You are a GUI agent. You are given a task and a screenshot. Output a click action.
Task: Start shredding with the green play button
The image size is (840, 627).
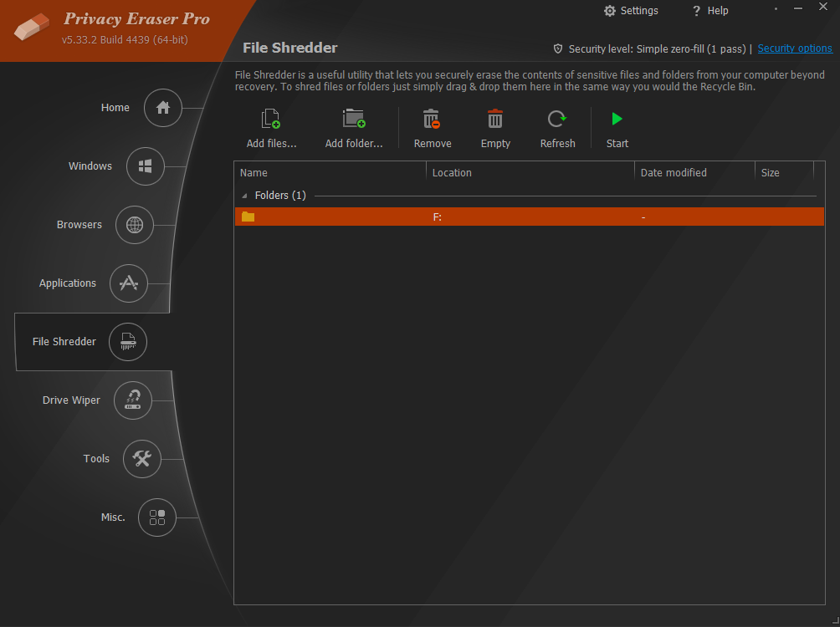click(617, 129)
